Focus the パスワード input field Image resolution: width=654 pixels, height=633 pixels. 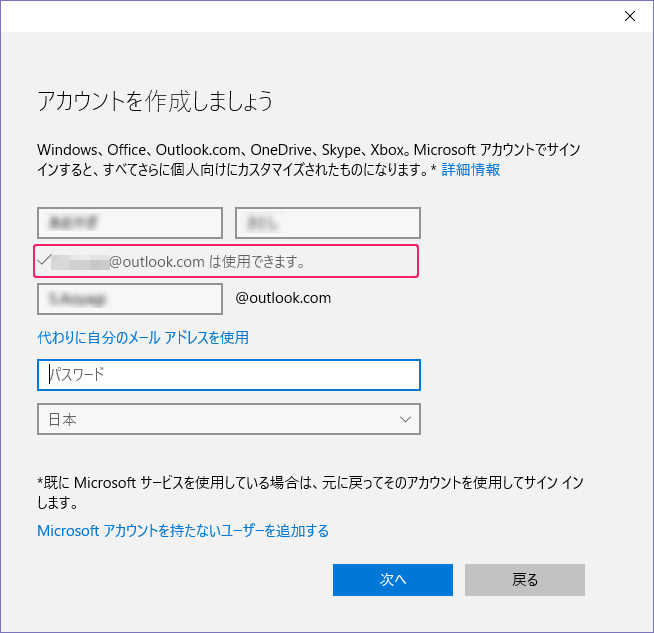coord(229,375)
